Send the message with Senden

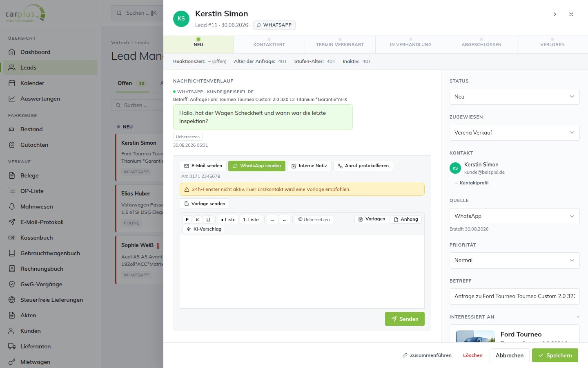coord(405,319)
